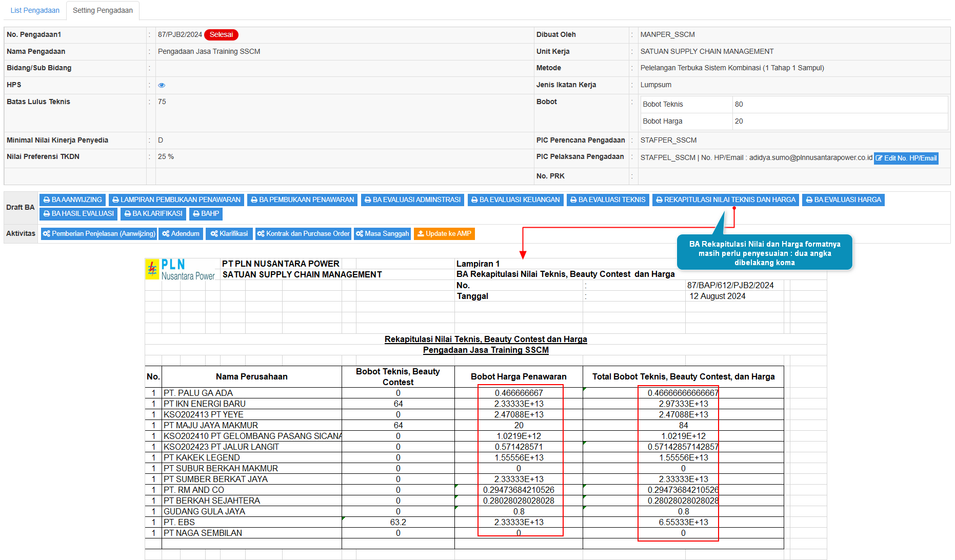
Task: Open the List Pengadaan tab
Action: [35, 10]
